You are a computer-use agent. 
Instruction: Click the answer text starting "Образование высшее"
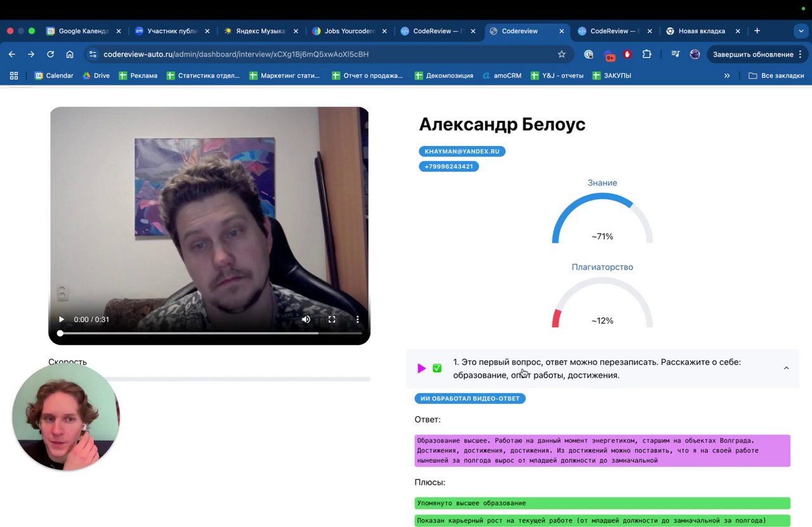[603, 450]
